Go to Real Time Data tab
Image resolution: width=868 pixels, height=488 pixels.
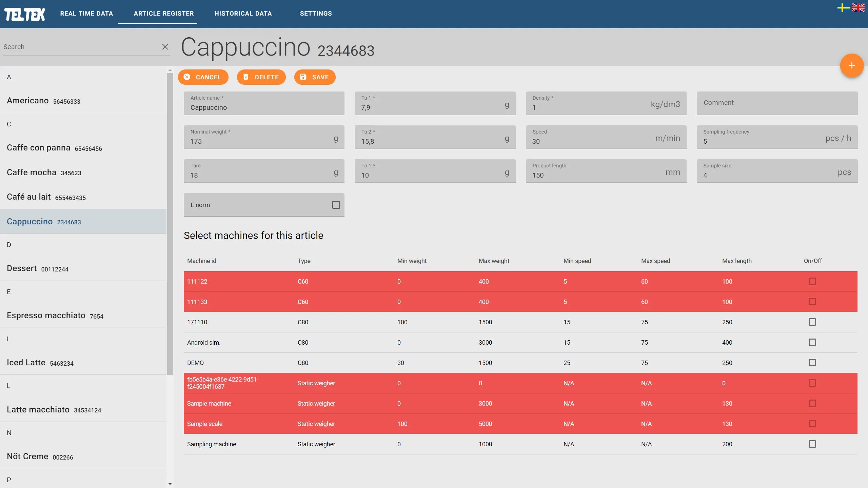(86, 14)
